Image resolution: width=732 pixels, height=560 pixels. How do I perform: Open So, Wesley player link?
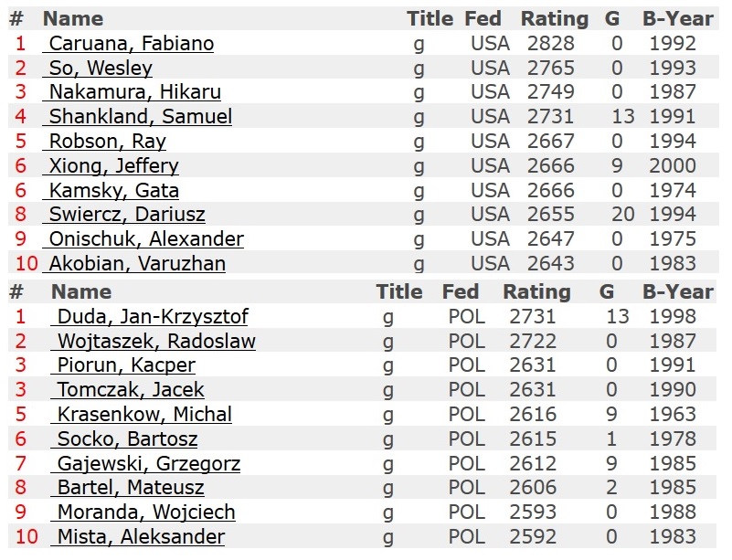98,69
